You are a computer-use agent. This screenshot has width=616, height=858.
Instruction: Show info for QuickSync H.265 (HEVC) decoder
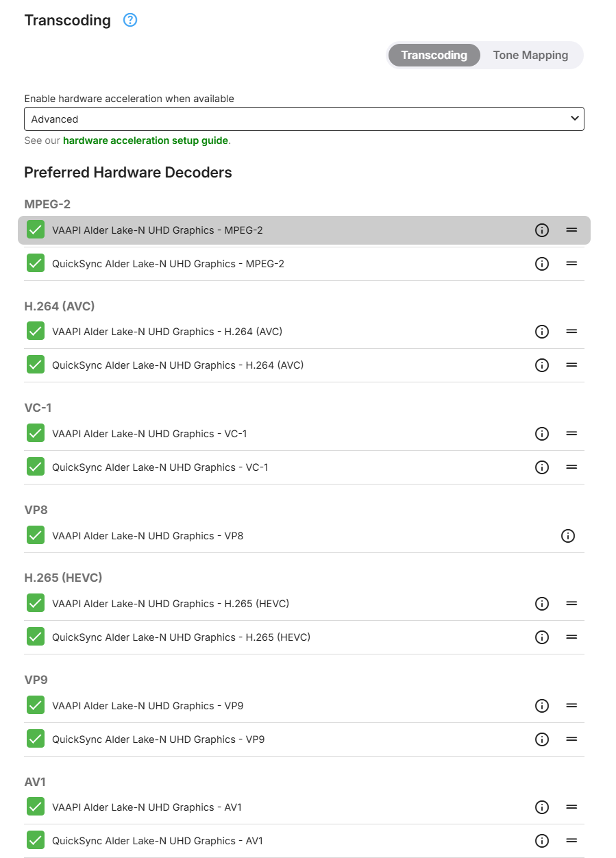[542, 637]
